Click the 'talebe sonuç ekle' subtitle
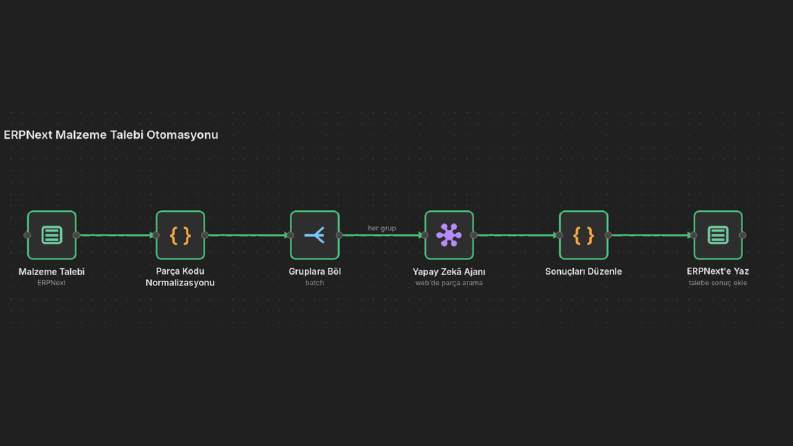Image resolution: width=793 pixels, height=446 pixels. tap(718, 283)
